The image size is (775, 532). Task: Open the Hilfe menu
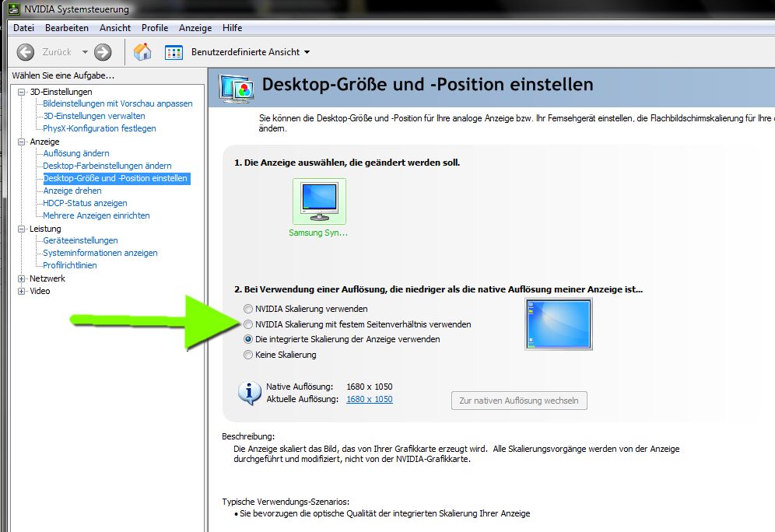[x=233, y=28]
